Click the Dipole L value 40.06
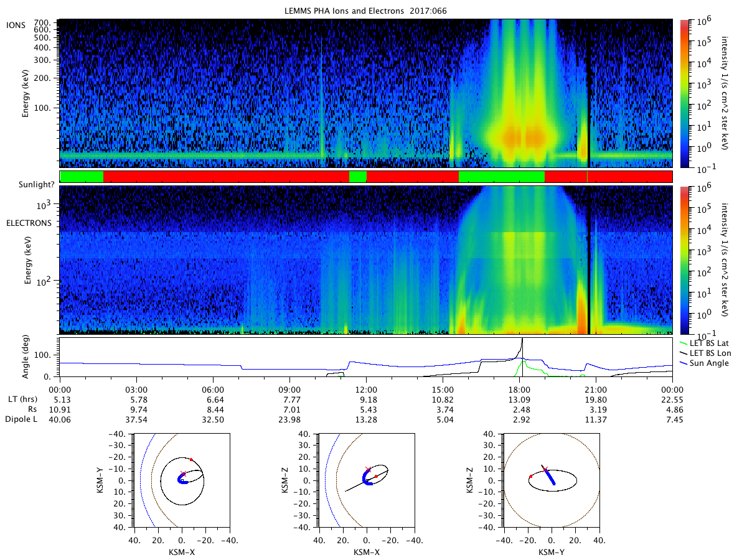The height and width of the screenshot is (560, 747). pos(60,420)
